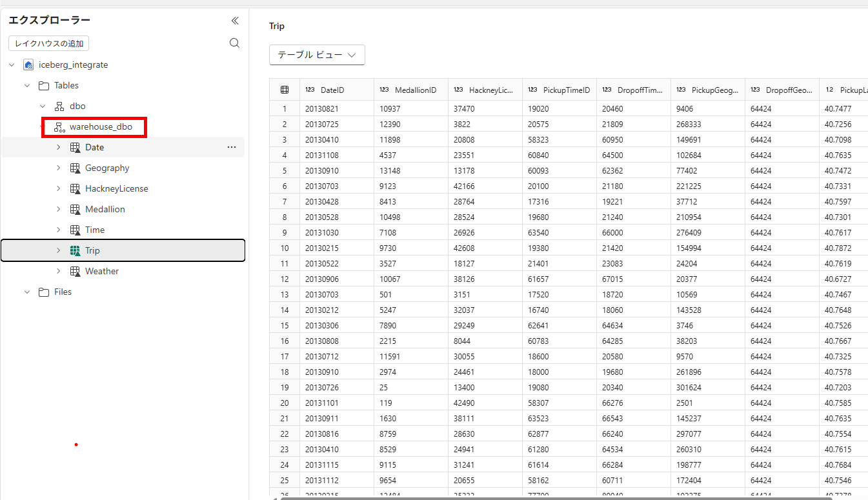Click the Files folder icon

tap(44, 292)
